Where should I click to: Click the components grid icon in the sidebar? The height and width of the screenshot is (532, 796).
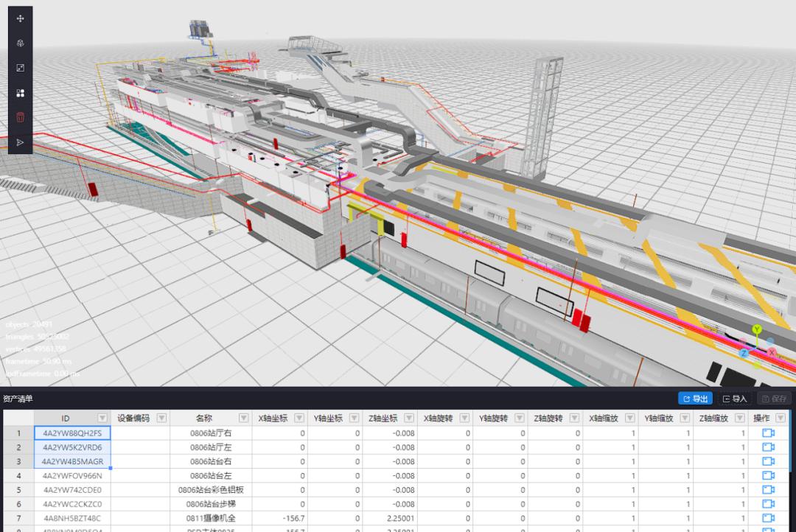[x=20, y=93]
